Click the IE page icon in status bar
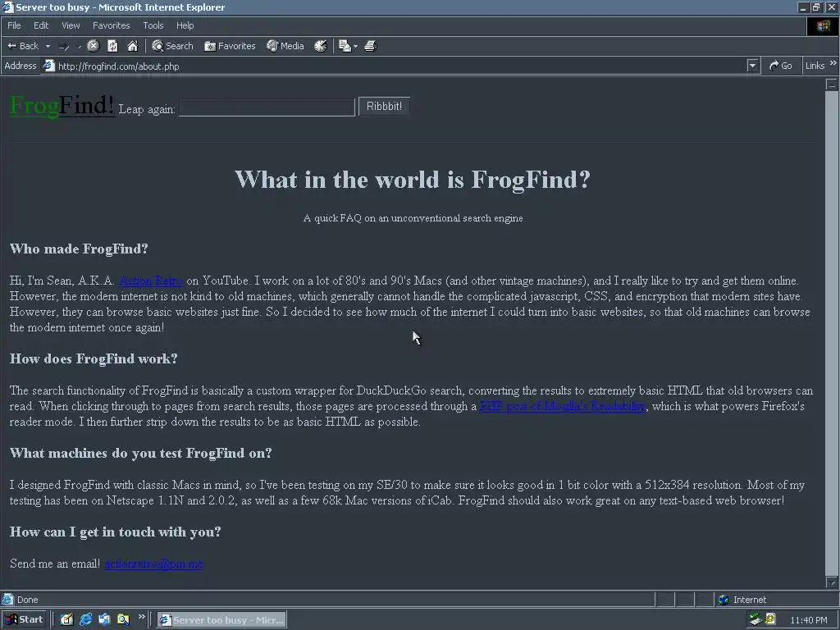 7,599
